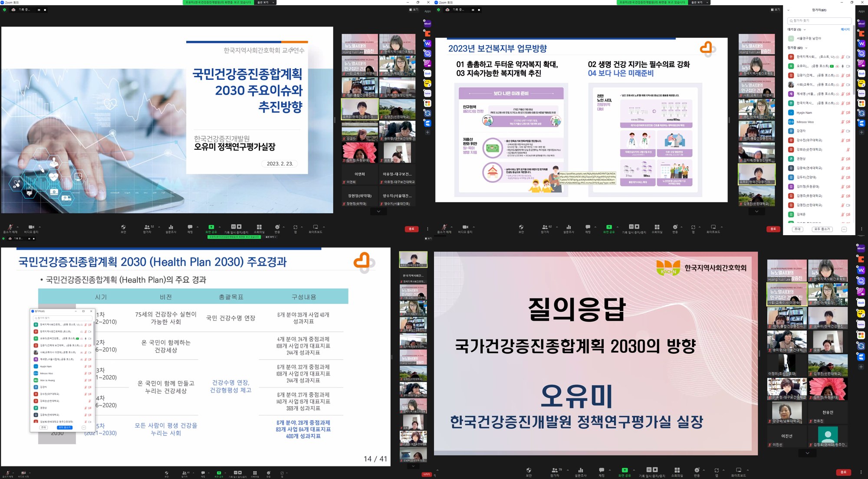Pause recording in the 질의응답 window toolbar

(x=649, y=470)
